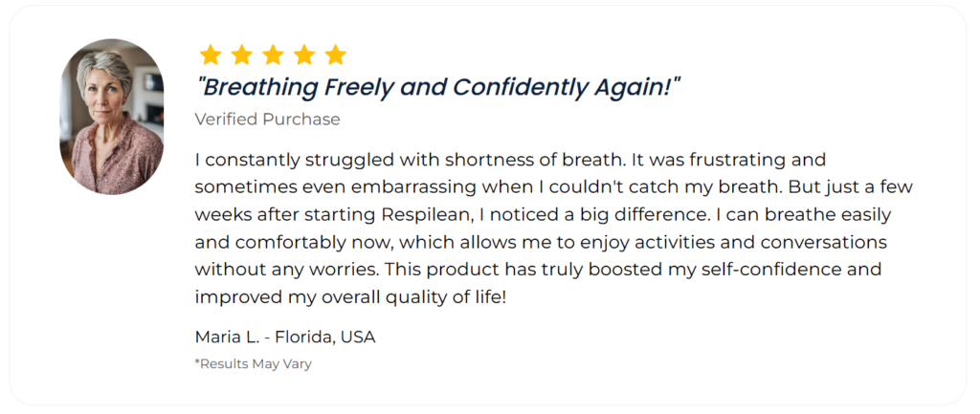
Task: Select the reviewer name "Maria L."
Action: coord(227,338)
